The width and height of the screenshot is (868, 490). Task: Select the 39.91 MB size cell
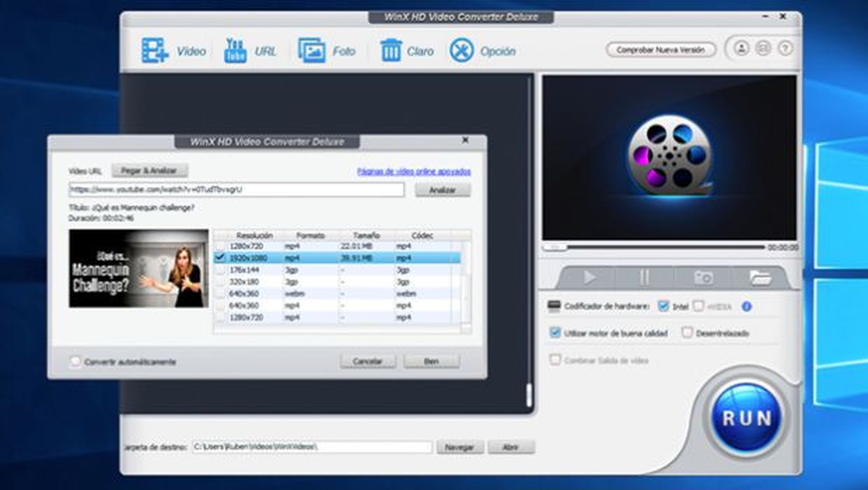click(x=356, y=258)
